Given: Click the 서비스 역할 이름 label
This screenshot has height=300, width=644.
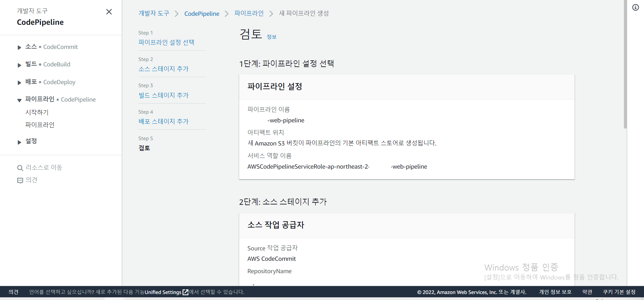Looking at the screenshot, I should pos(269,156).
